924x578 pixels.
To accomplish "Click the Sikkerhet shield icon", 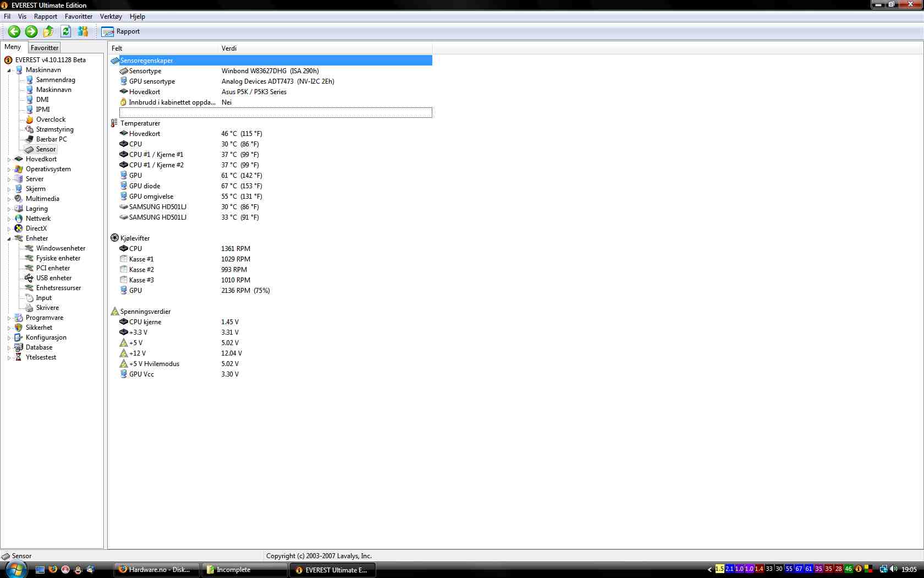I will pos(19,328).
